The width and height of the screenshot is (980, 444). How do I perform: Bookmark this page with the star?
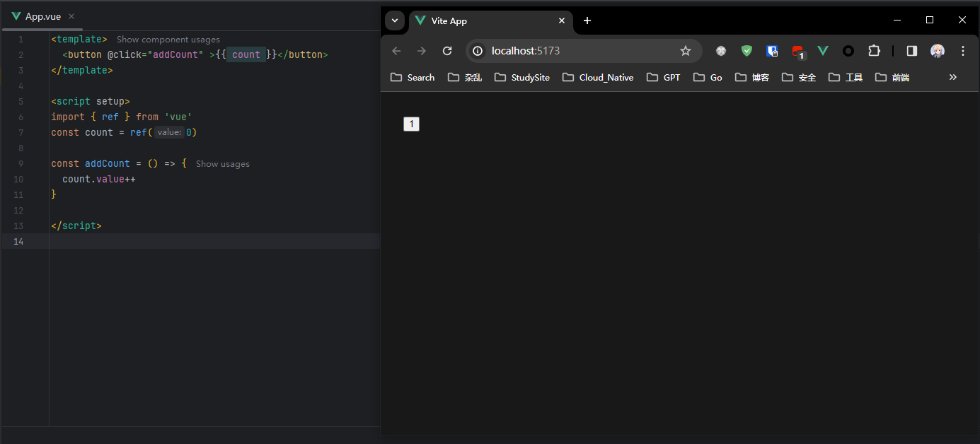point(685,51)
